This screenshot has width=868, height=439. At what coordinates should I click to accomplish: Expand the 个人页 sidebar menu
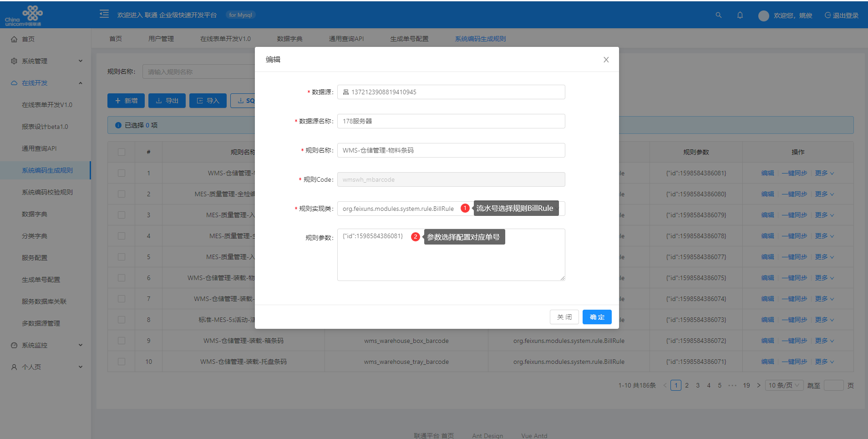[46, 367]
